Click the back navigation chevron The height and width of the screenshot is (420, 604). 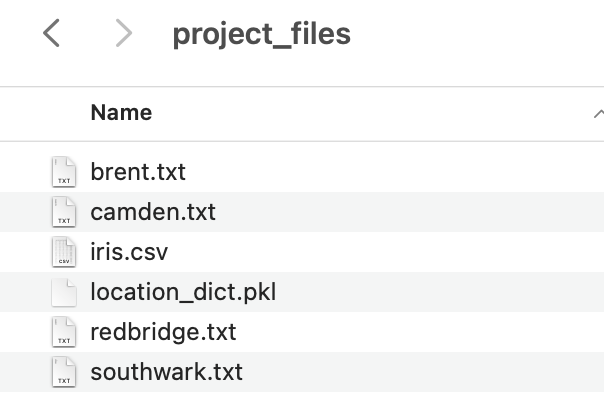pyautogui.click(x=52, y=34)
